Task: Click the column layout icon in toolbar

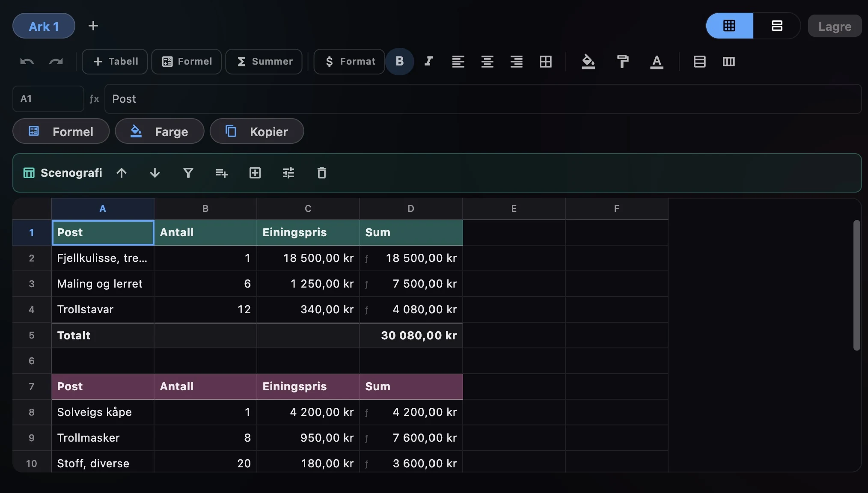Action: (728, 62)
